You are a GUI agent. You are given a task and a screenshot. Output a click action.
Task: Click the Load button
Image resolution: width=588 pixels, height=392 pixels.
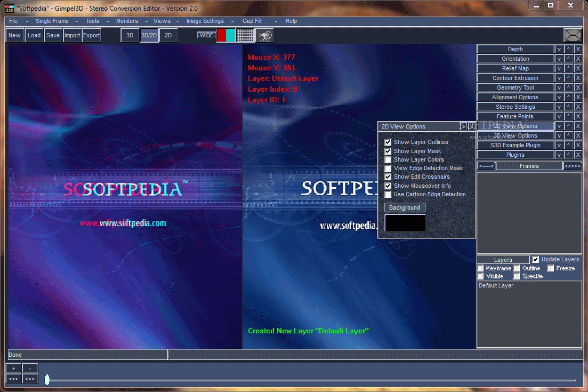[34, 35]
